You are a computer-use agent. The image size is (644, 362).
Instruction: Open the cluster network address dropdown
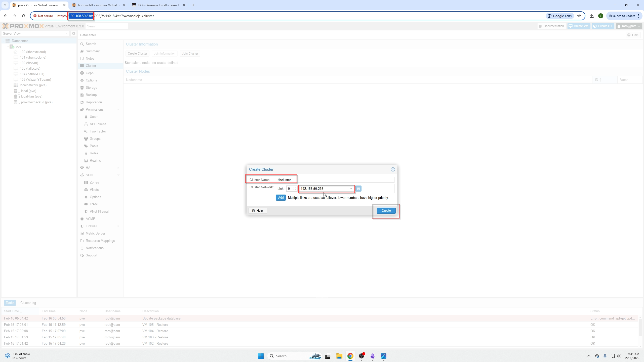351,189
